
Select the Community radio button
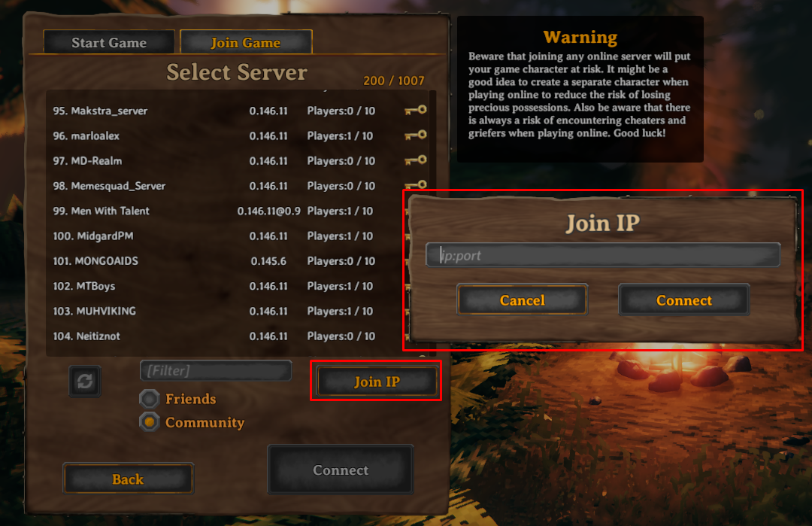tap(149, 422)
